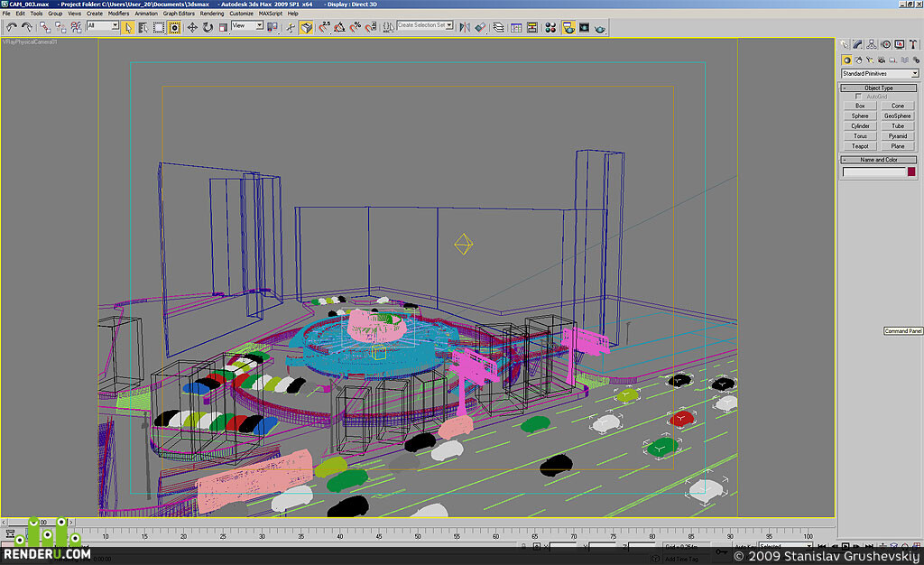
Task: Open the Rendering menu
Action: (x=211, y=13)
